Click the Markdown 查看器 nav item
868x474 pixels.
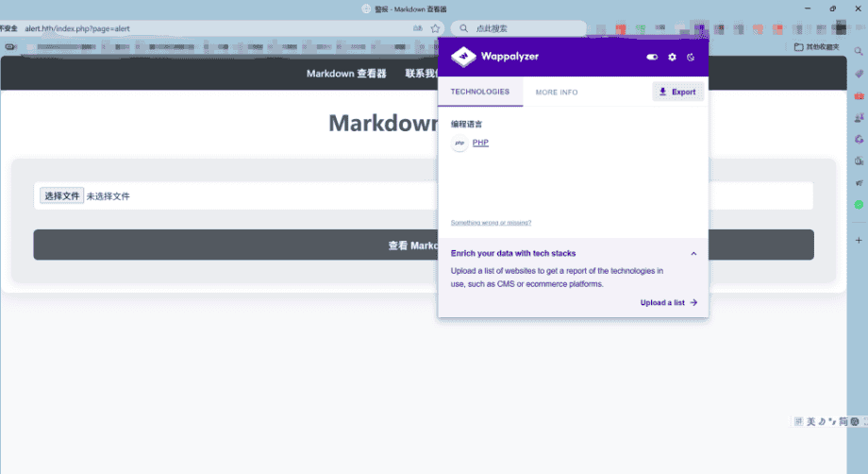(346, 73)
